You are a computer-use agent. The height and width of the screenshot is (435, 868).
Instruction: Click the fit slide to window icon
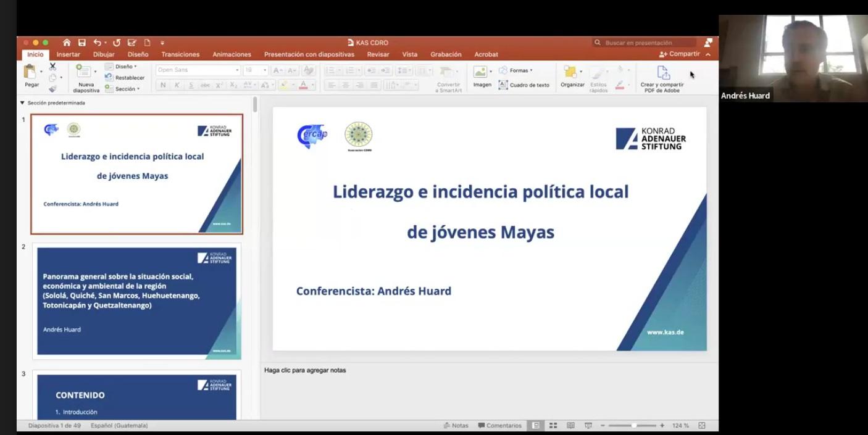point(702,426)
